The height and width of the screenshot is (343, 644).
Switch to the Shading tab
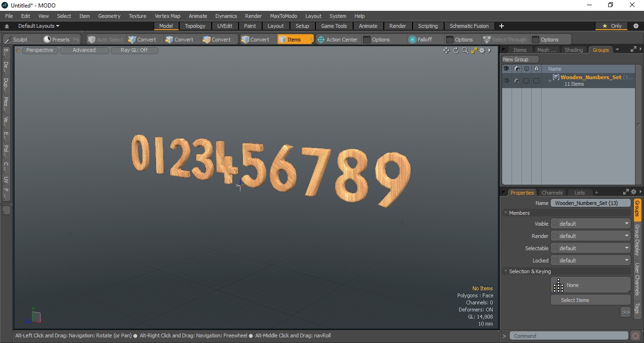click(x=574, y=50)
